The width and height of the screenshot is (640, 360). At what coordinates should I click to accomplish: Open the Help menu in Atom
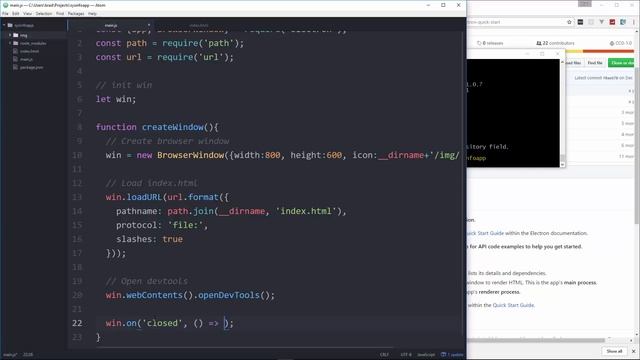click(x=93, y=13)
